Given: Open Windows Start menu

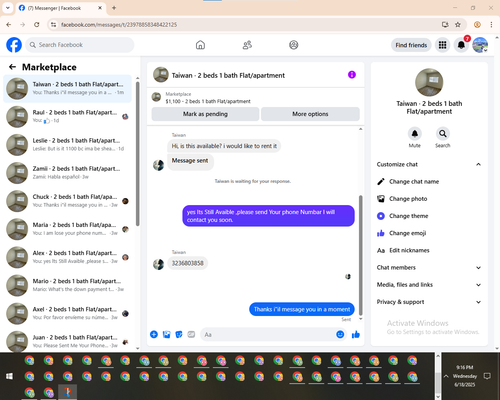Looking at the screenshot, I should click(x=9, y=376).
